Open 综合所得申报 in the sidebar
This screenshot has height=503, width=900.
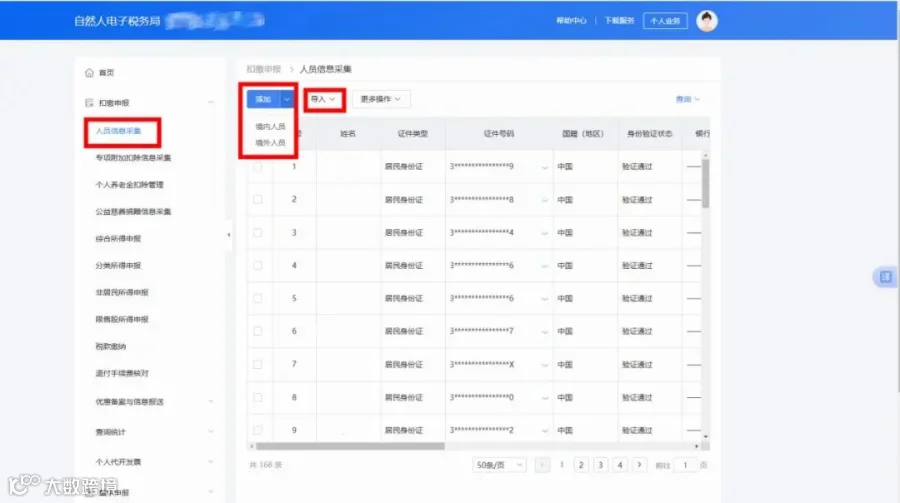pyautogui.click(x=118, y=239)
